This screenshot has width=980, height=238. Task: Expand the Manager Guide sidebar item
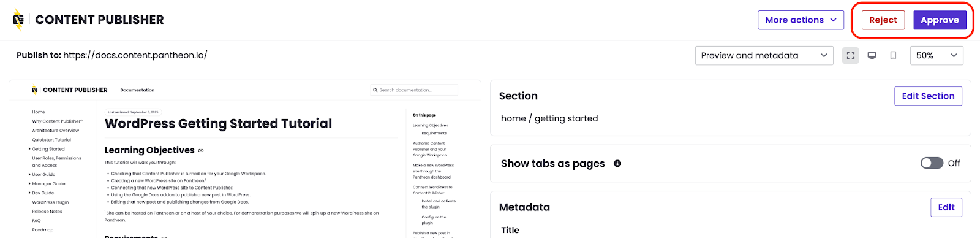pos(29,183)
